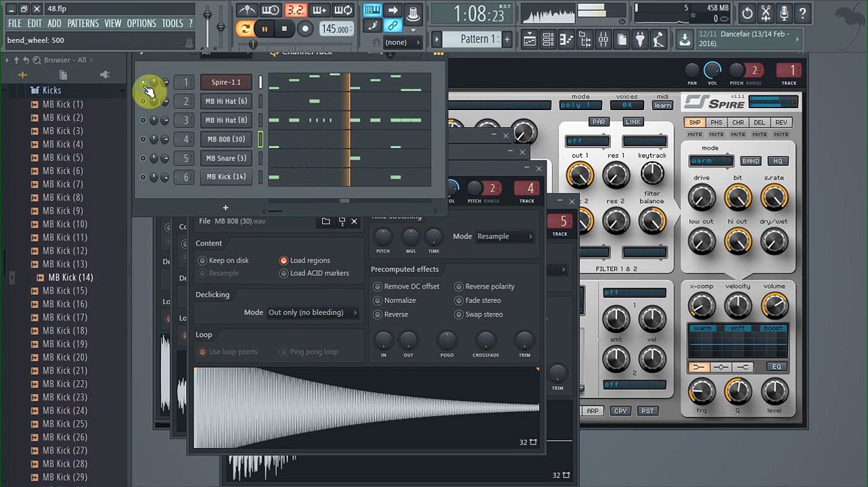Viewport: 868px width, 487px height.
Task: Enable Remove DC offset
Action: pyautogui.click(x=407, y=287)
